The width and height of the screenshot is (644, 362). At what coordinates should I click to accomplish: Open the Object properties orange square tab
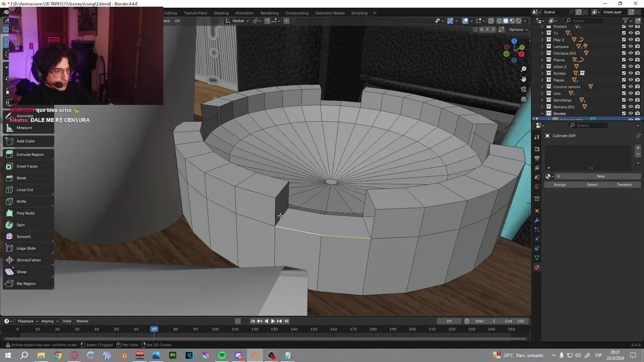click(x=537, y=211)
